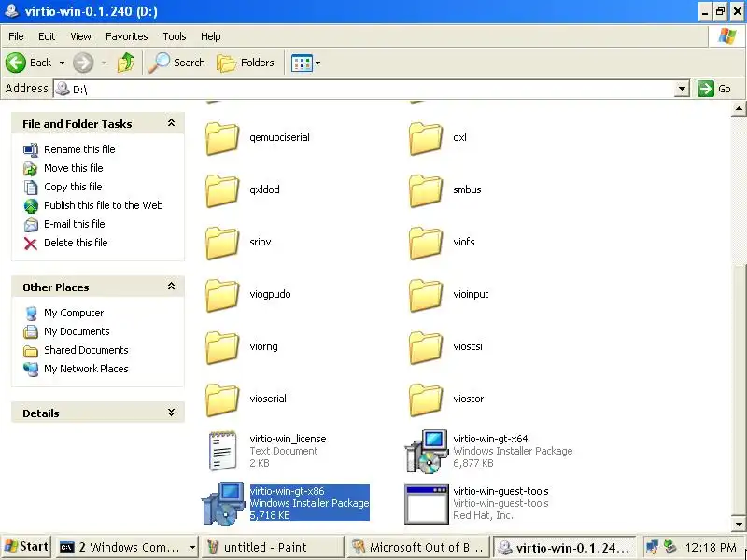Click Publish this file to the Web
Viewport: 747px width, 560px height.
click(104, 205)
